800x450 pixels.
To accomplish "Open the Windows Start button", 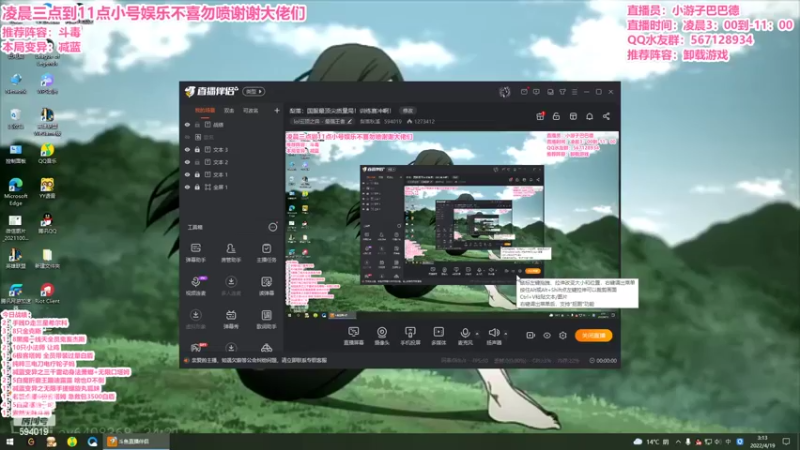I will point(10,441).
